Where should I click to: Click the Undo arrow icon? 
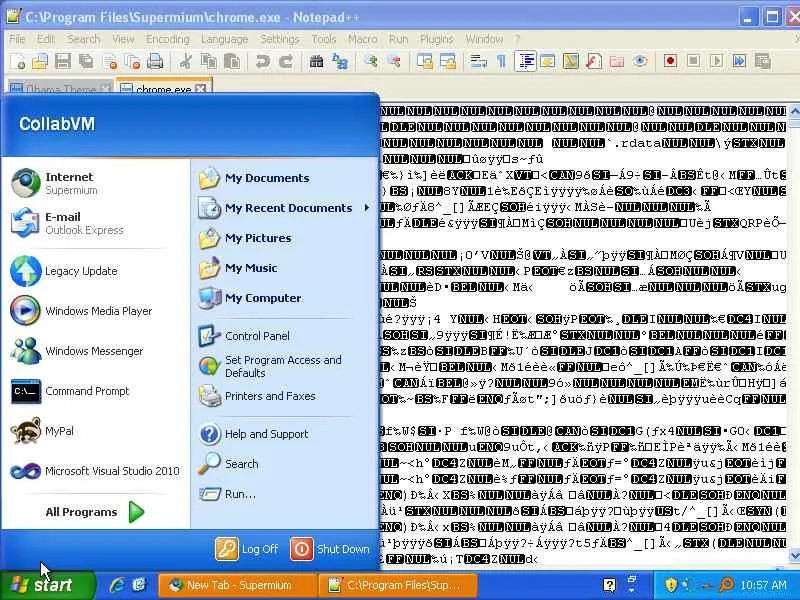tap(262, 62)
